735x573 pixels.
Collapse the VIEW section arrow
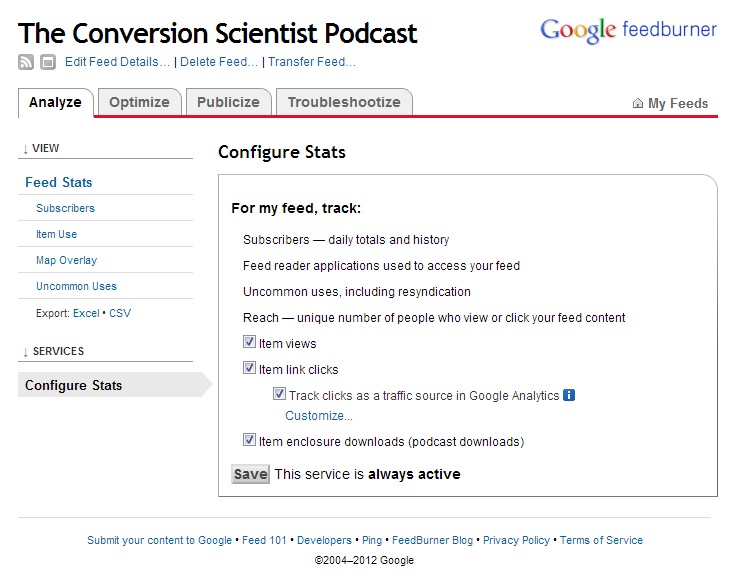25,149
